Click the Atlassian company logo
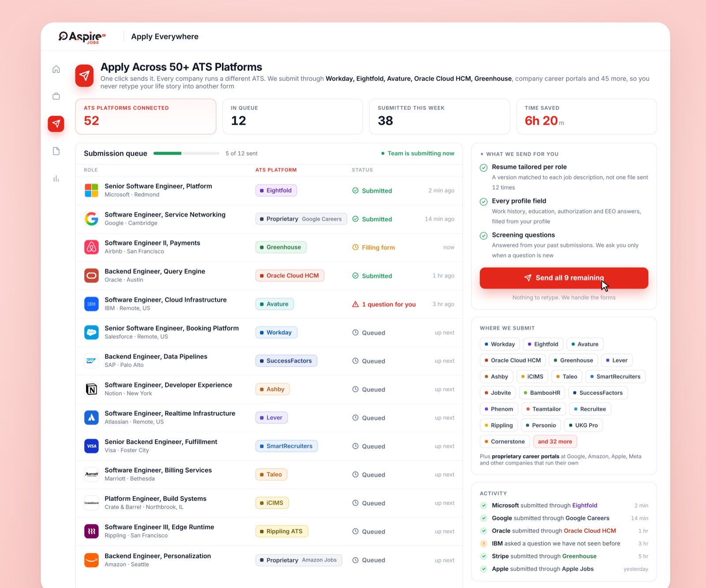The image size is (706, 588). [x=91, y=418]
